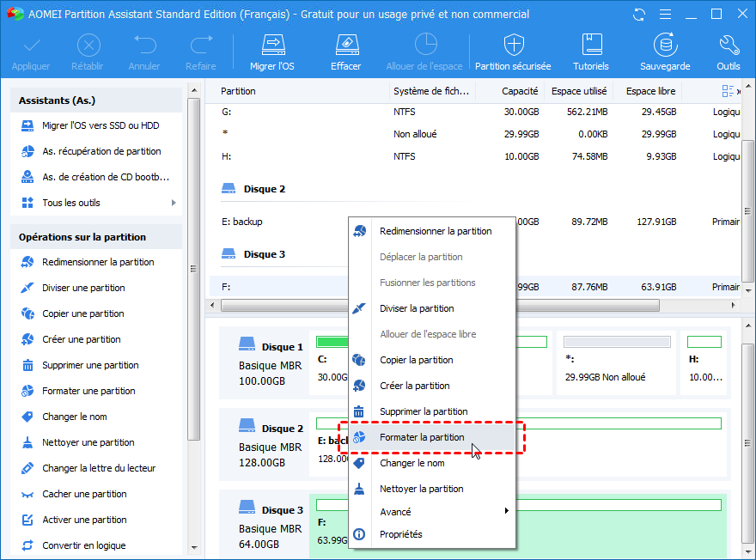Click Refaire redo toolbar button
Viewport: 756px width, 560px height.
click(201, 52)
